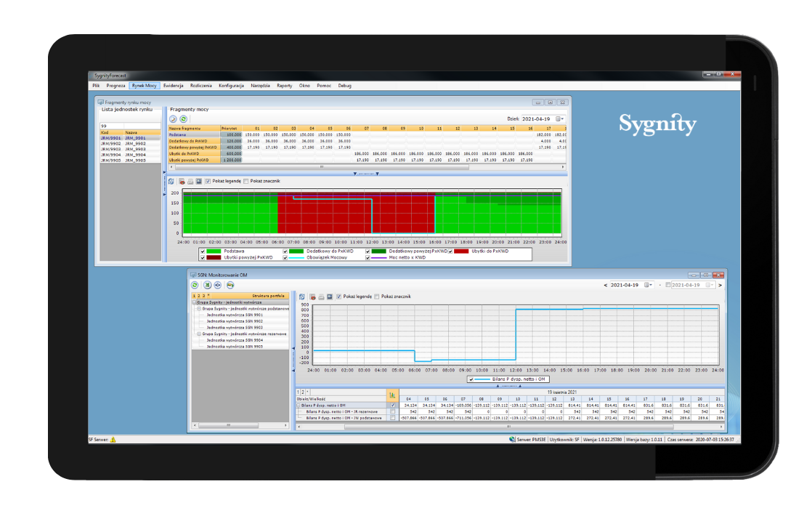Click the save image icon above fragments chart
The width and height of the screenshot is (812, 516).
[x=199, y=181]
